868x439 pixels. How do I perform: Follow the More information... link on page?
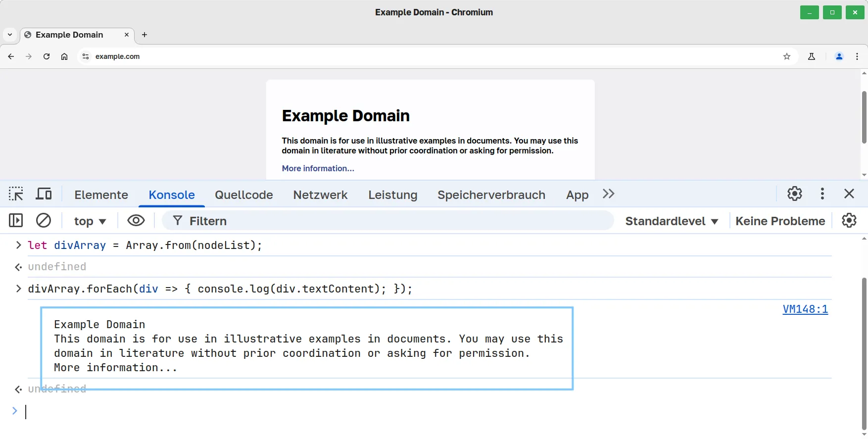pyautogui.click(x=318, y=168)
